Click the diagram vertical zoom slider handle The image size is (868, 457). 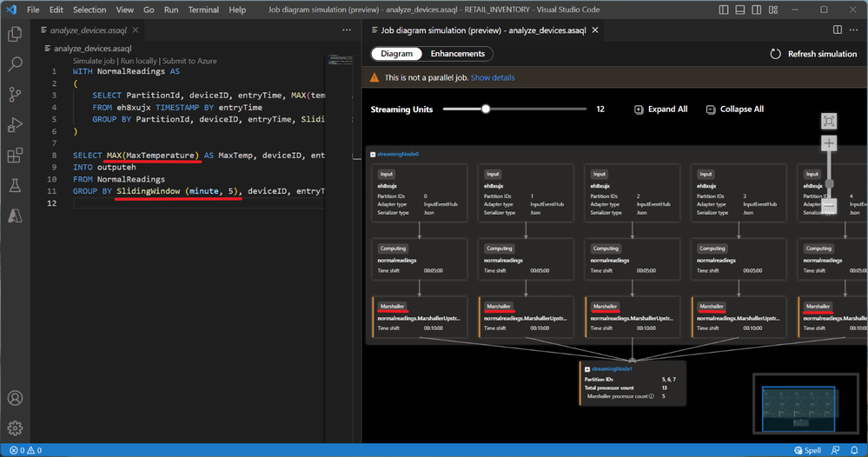[829, 183]
